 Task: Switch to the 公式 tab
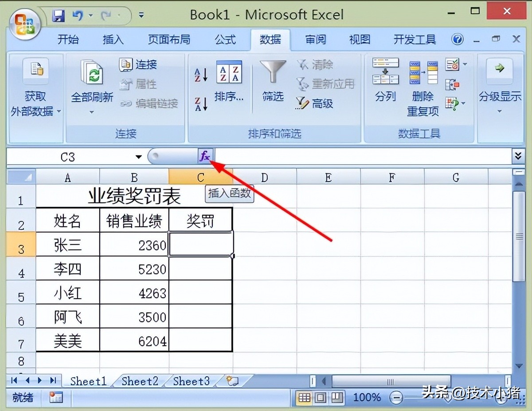click(x=225, y=40)
